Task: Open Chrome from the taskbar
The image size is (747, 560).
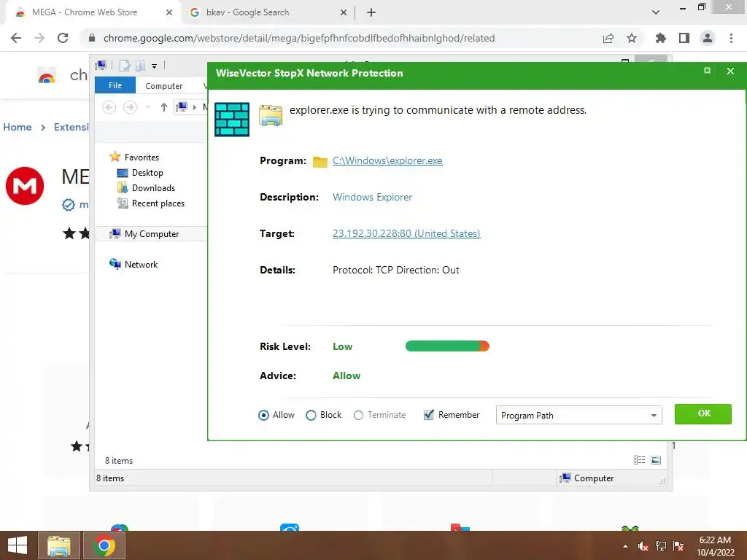Action: click(x=104, y=545)
